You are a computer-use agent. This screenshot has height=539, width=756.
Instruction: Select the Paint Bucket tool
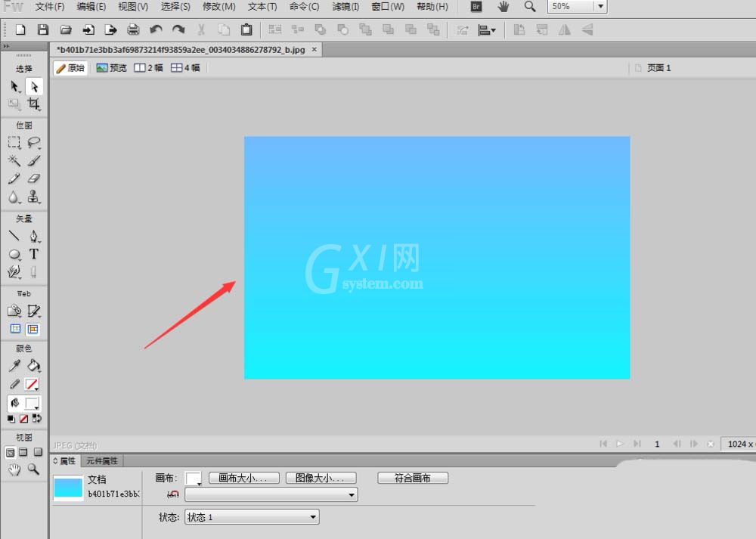pyautogui.click(x=34, y=365)
